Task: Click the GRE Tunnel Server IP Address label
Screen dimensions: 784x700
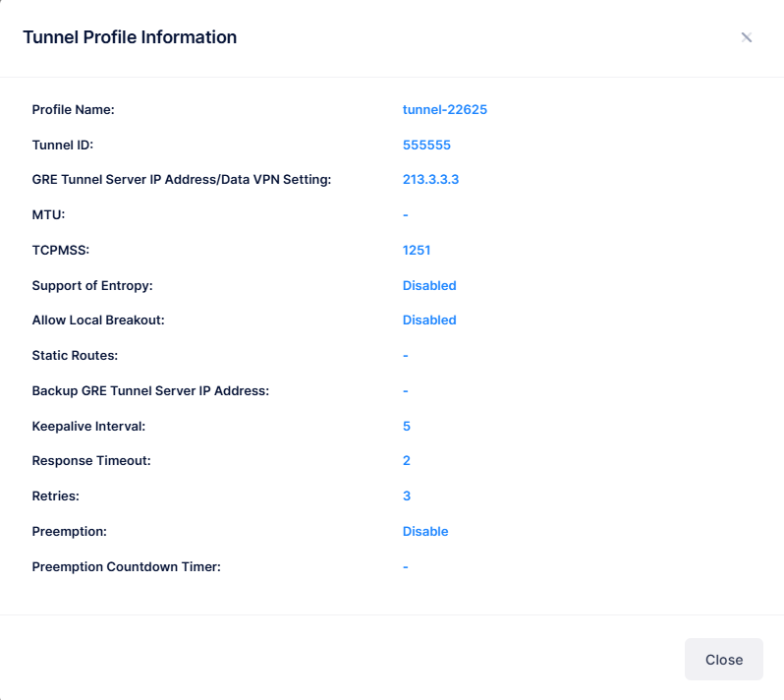Action: [182, 180]
